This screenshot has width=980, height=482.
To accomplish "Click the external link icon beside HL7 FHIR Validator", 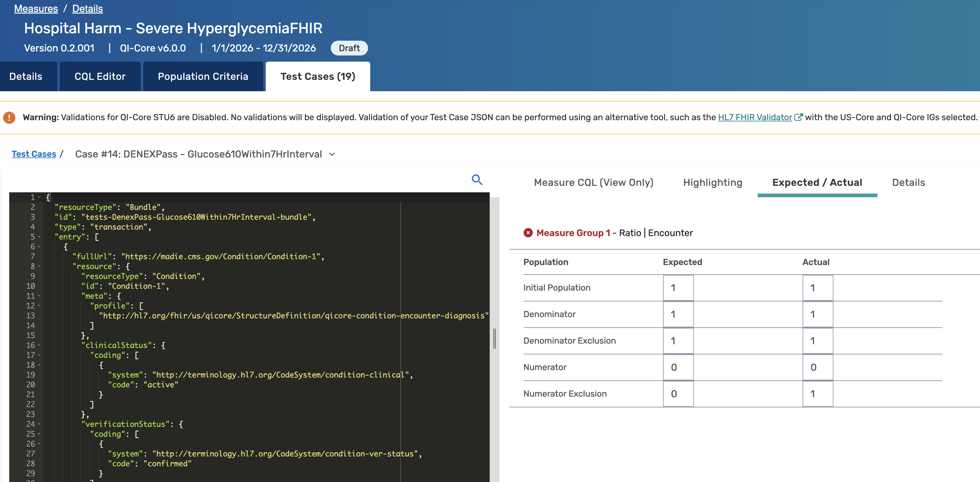I will (x=798, y=117).
